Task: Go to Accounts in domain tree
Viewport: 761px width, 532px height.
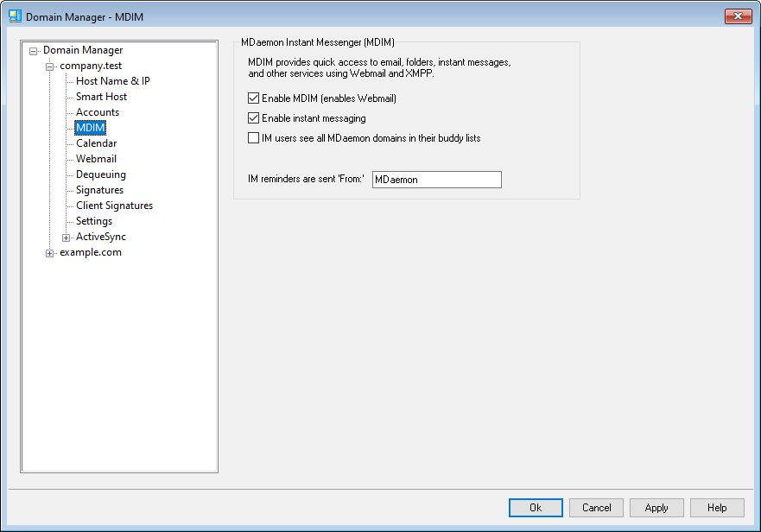Action: (97, 112)
